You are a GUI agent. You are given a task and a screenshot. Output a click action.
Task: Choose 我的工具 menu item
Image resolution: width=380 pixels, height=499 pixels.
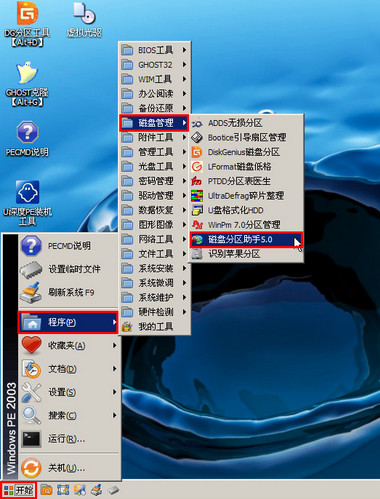(154, 327)
